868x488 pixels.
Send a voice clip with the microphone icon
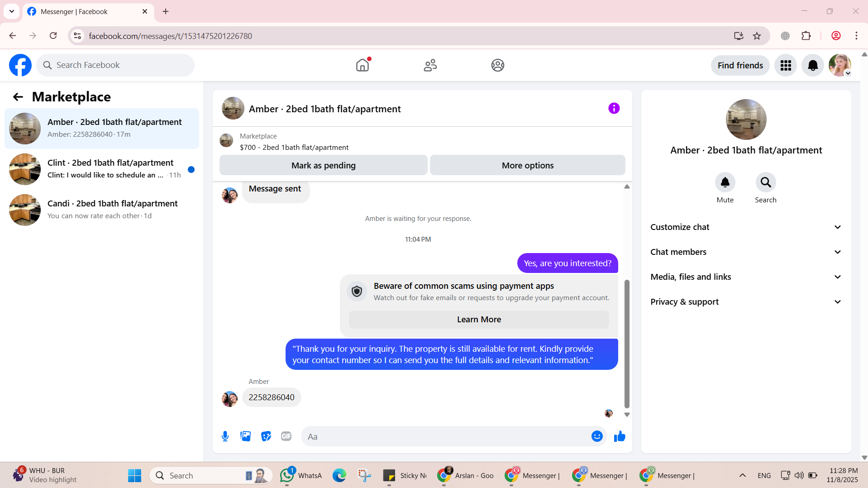(x=225, y=436)
